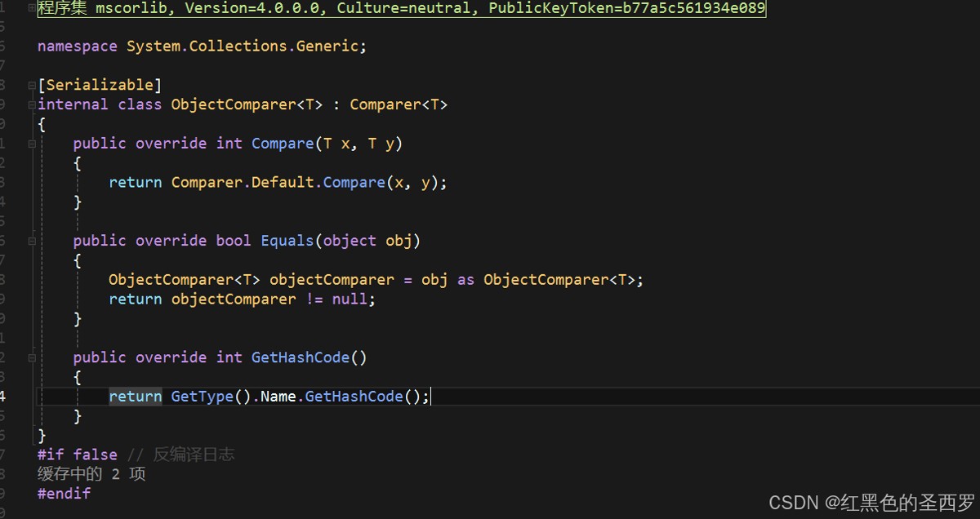Viewport: 980px width, 519px height.
Task: Click the 'Name' property after GetType()
Action: coord(278,397)
